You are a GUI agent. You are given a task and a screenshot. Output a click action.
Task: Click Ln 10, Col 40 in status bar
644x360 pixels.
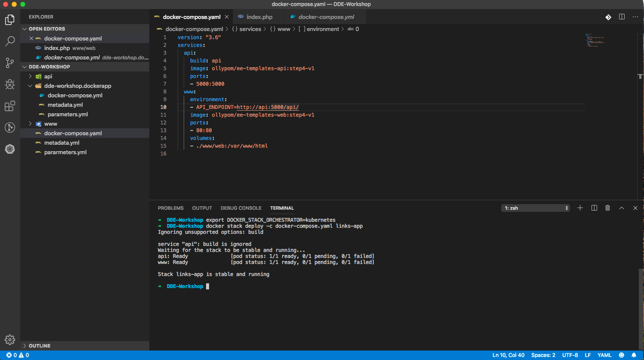click(508, 355)
